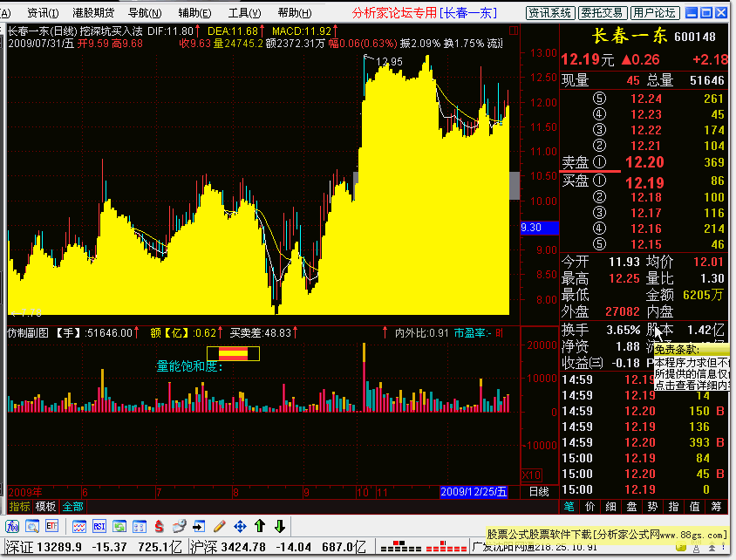
Task: Open the 港股期货 menu
Action: (93, 13)
